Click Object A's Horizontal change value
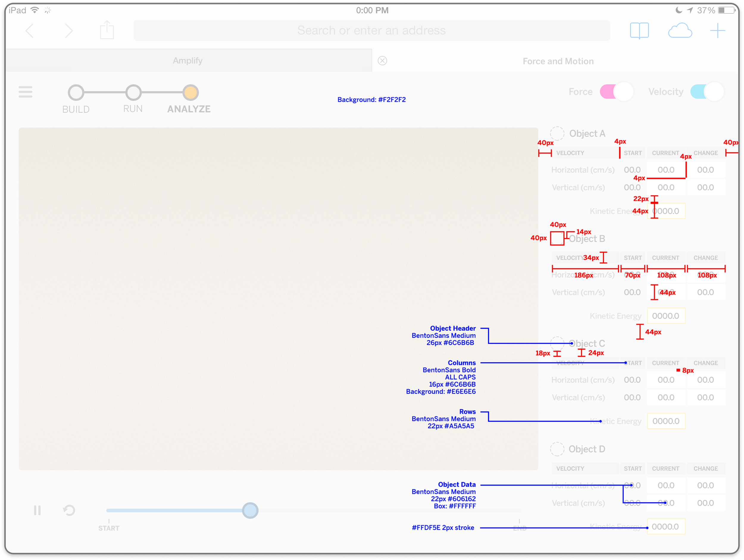 coord(706,170)
